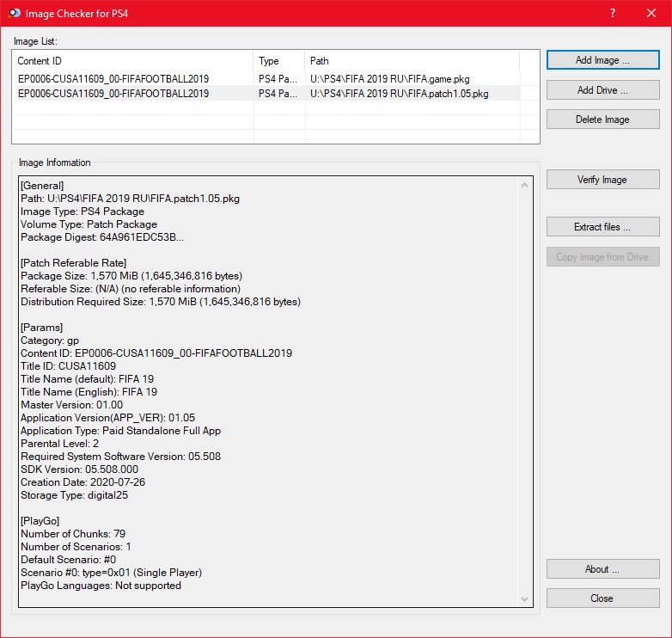Click the [PlayGo] section heading
672x638 pixels.
[x=40, y=521]
